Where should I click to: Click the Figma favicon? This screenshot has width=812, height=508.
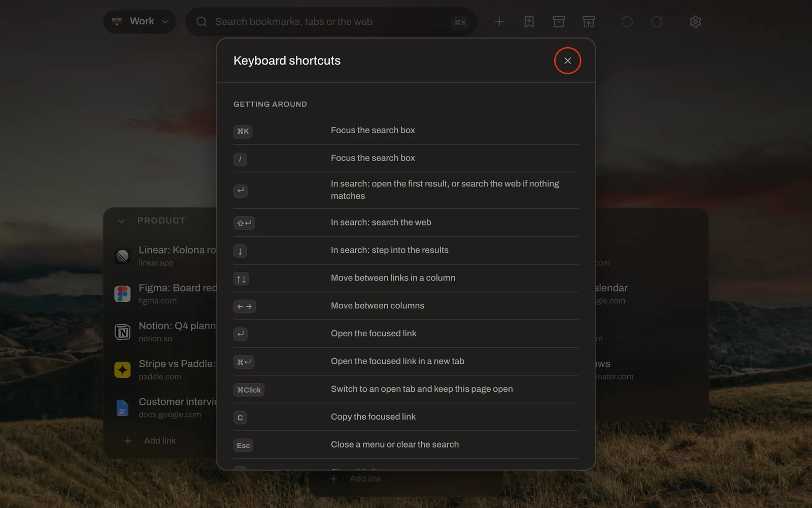coord(122,294)
